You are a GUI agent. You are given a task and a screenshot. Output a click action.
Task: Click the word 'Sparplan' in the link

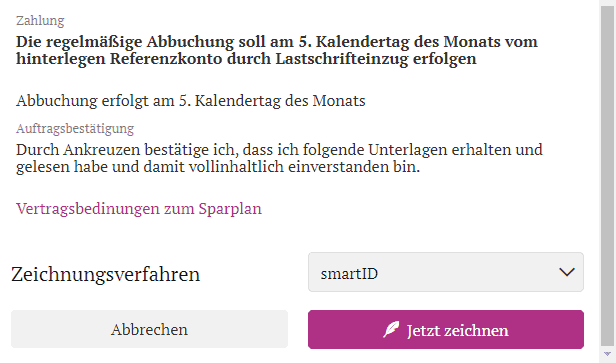(x=230, y=209)
